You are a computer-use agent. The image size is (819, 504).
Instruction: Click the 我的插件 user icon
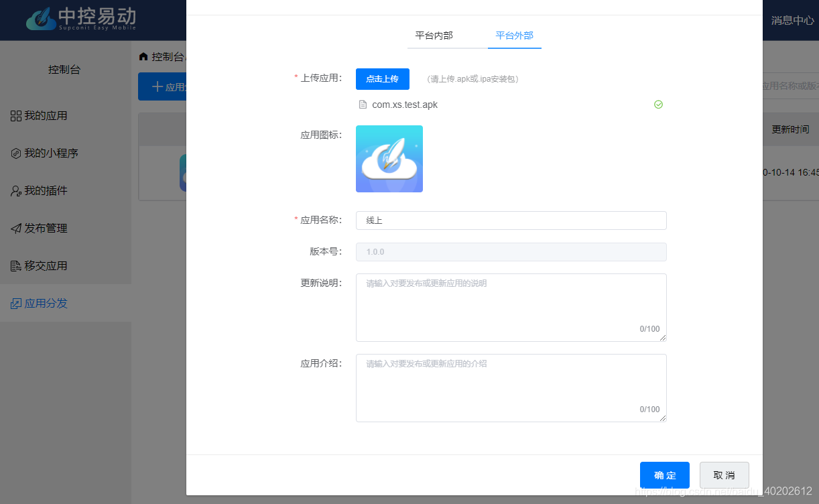tap(16, 191)
